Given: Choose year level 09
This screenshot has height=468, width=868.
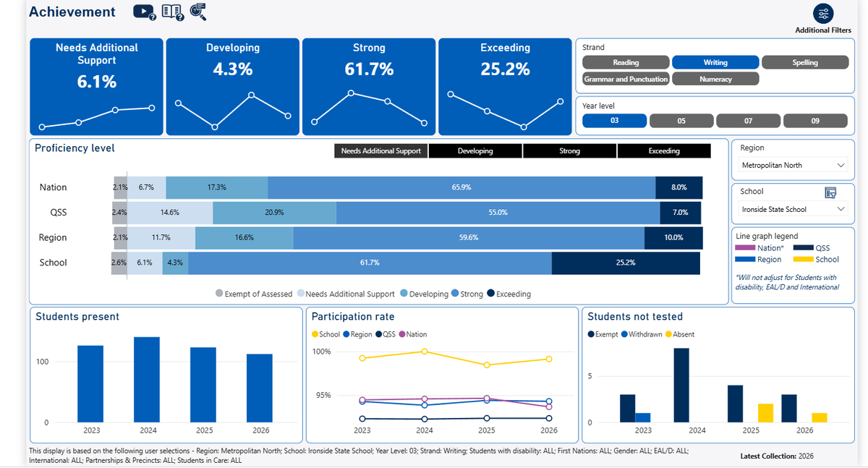Looking at the screenshot, I should pyautogui.click(x=815, y=121).
